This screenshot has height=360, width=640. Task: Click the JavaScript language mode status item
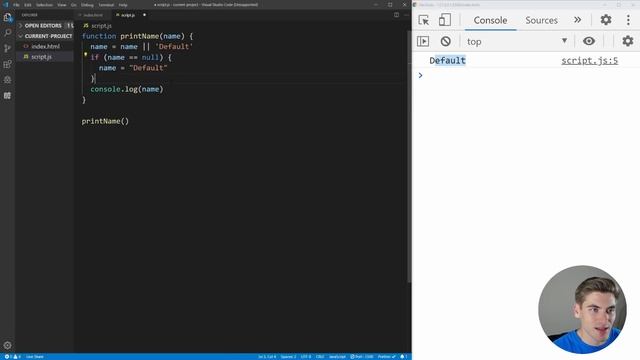[337, 357]
